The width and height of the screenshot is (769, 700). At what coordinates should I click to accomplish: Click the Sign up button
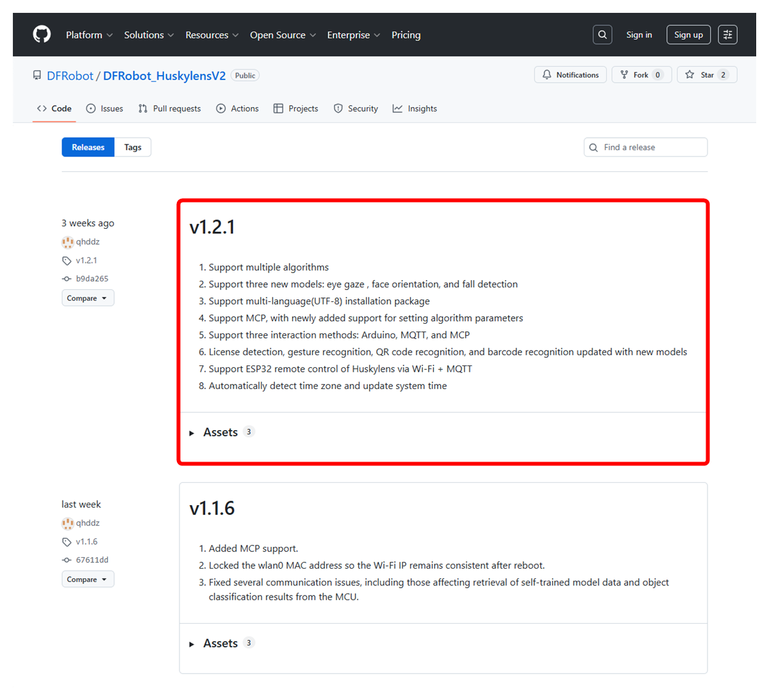point(688,35)
